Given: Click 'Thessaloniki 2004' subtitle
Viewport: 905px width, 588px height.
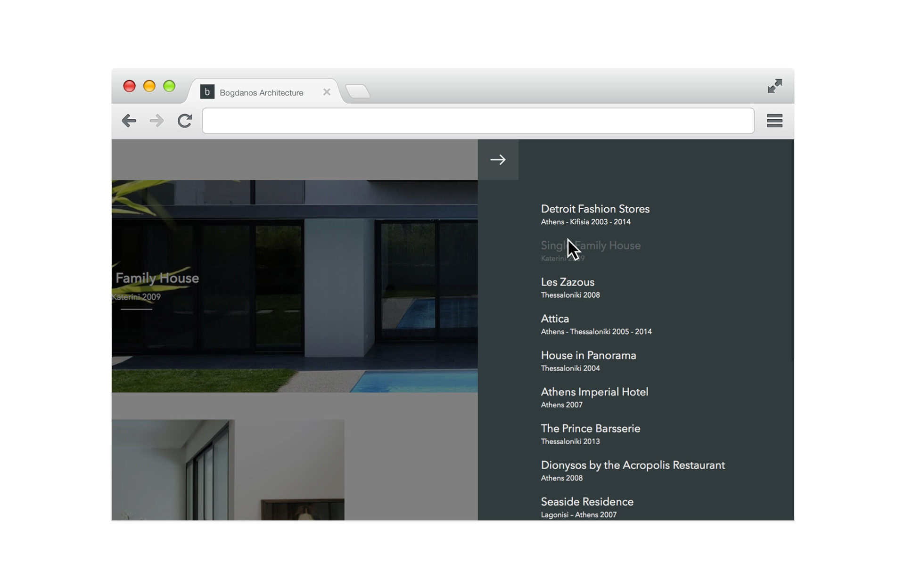Looking at the screenshot, I should (x=570, y=368).
